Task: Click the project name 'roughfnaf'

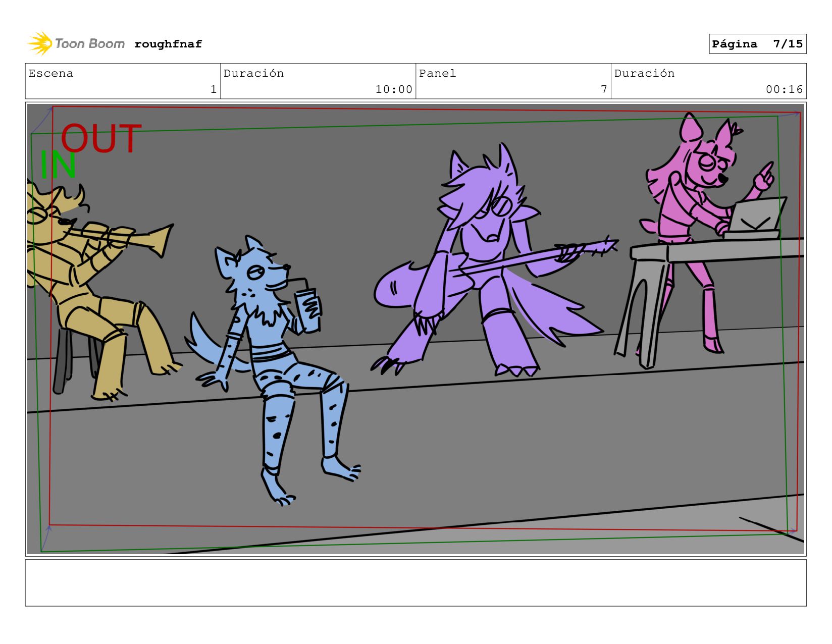Action: (168, 44)
